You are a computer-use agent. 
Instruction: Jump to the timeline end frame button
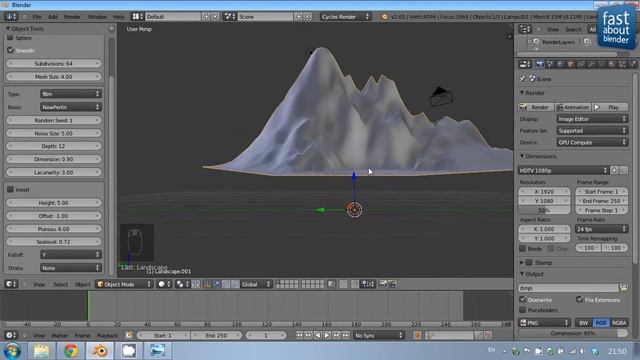(x=346, y=336)
